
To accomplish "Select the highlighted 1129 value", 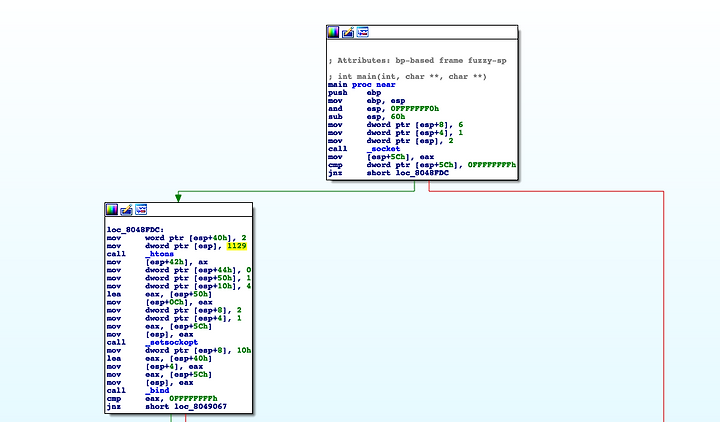I will [236, 246].
